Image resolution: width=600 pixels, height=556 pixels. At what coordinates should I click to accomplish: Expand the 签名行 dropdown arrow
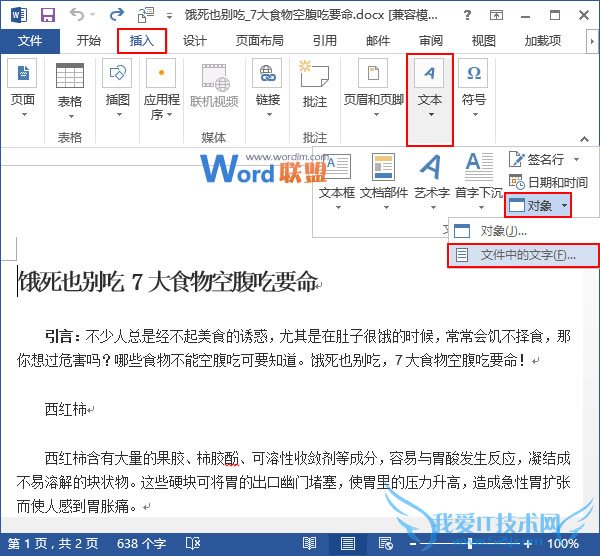576,159
